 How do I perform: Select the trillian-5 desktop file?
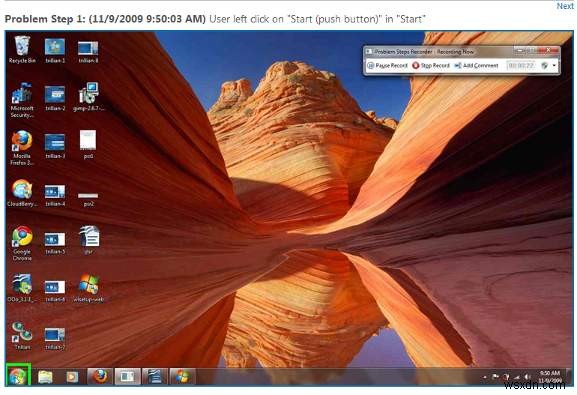(x=55, y=243)
